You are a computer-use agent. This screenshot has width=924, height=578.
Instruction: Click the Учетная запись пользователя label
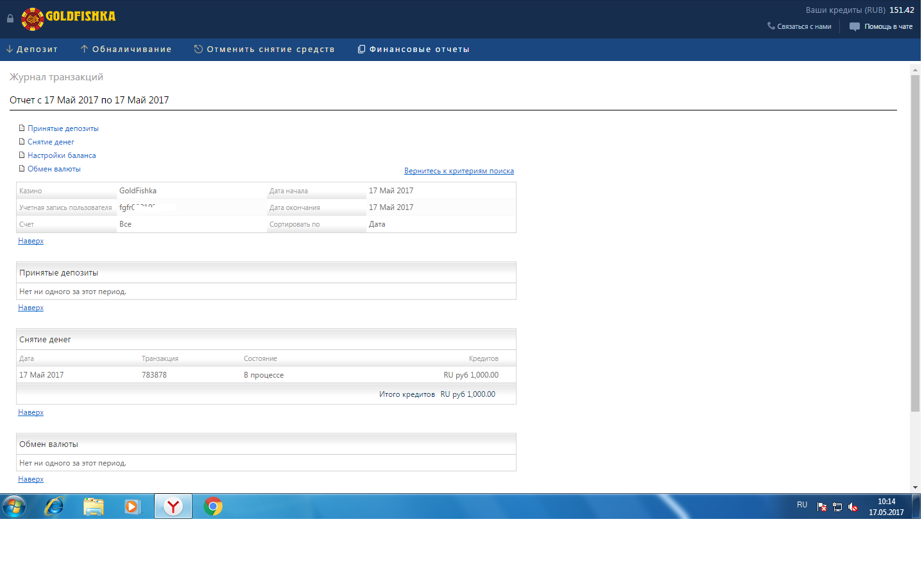point(65,207)
